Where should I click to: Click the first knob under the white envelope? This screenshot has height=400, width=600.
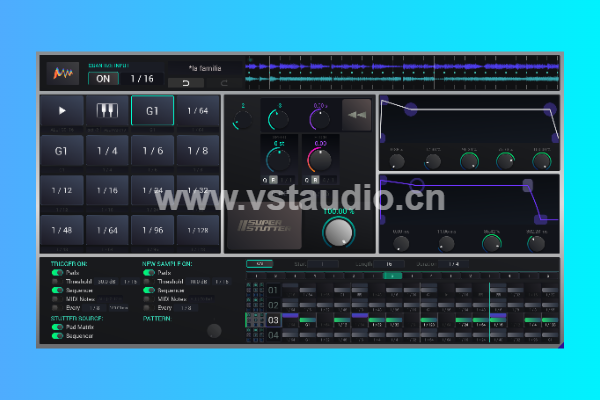[397, 161]
